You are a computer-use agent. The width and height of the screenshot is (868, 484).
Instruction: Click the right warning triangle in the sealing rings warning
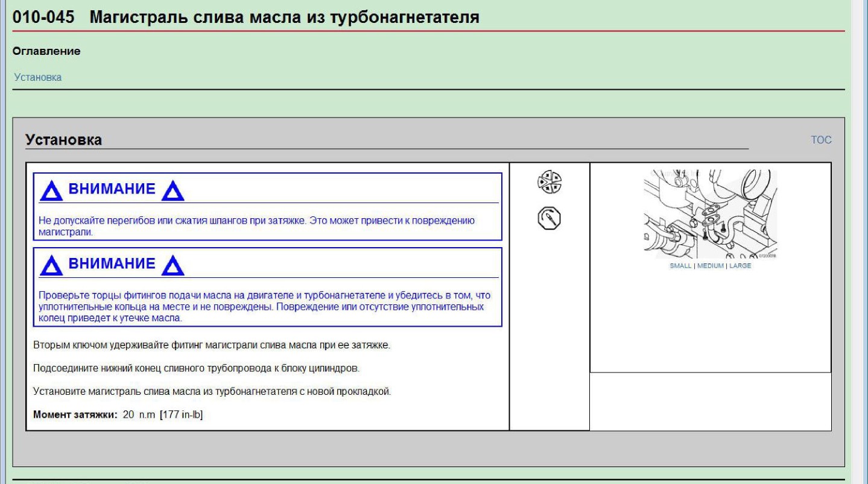point(172,265)
